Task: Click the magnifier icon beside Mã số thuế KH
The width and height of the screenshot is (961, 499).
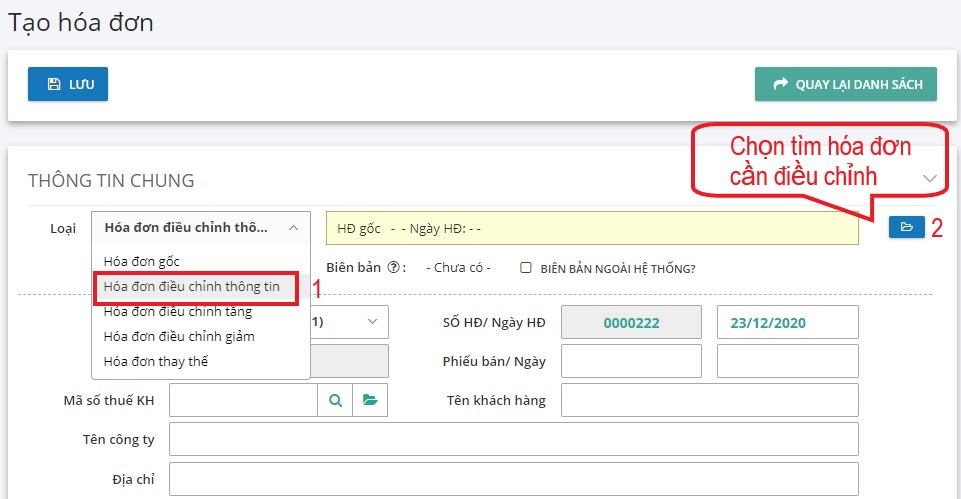Action: [335, 400]
